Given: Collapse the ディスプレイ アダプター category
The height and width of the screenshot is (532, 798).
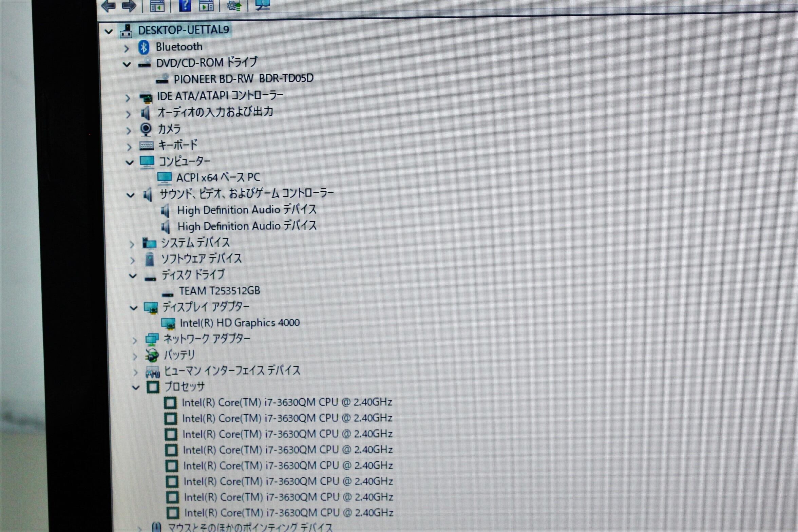Looking at the screenshot, I should click(x=134, y=308).
